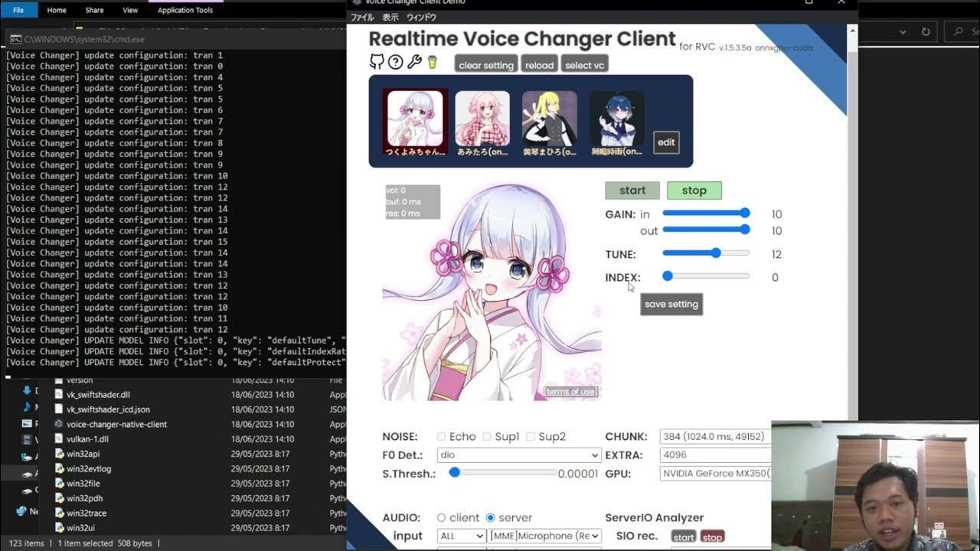Switch to the View ribbon tab
980x551 pixels.
130,10
